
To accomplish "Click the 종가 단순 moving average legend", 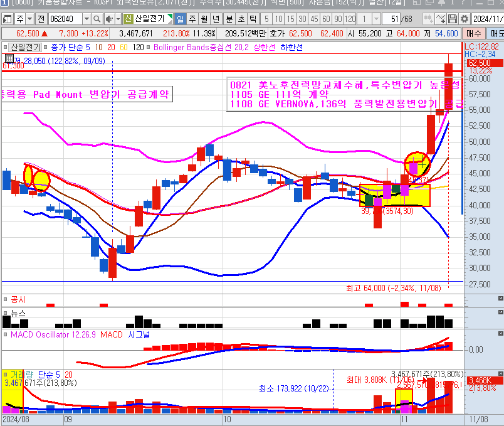I will 70,47.
